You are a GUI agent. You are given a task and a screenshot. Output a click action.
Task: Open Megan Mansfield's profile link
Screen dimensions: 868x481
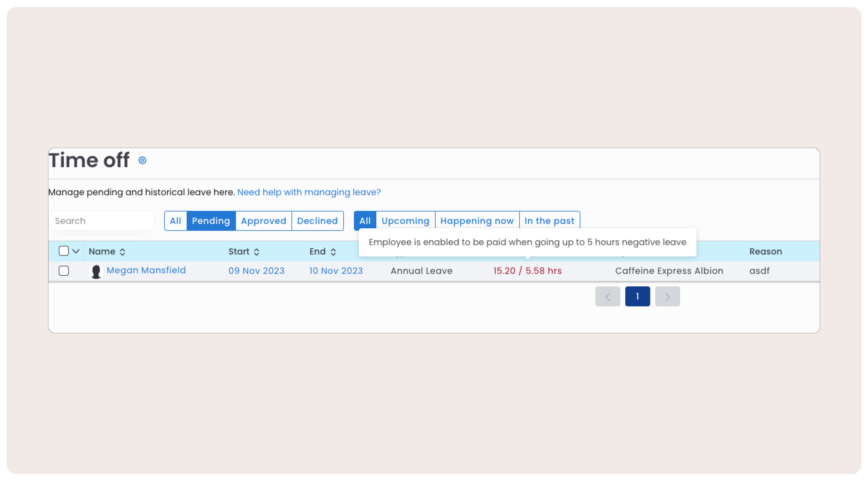[146, 270]
